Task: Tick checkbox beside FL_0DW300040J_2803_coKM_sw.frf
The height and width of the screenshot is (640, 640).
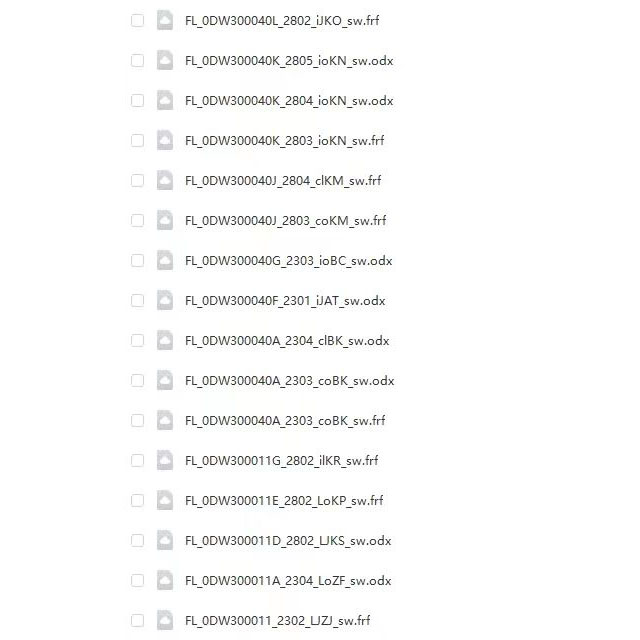Action: click(x=138, y=220)
